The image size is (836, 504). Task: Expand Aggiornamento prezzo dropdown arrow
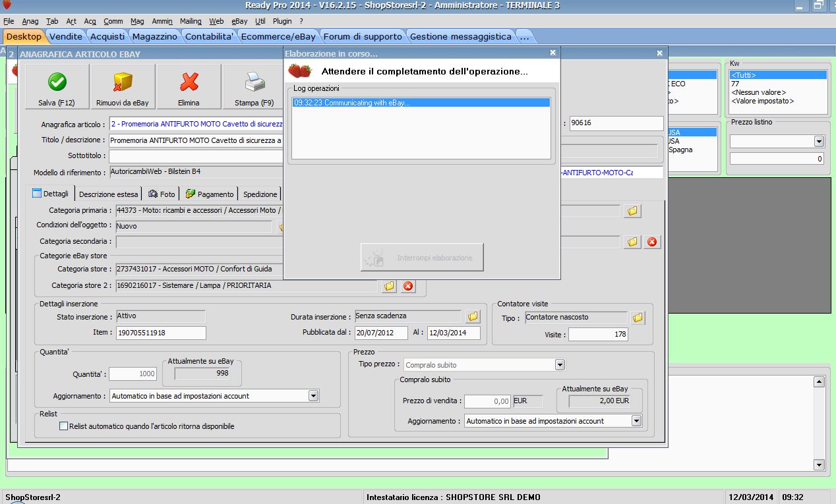pyautogui.click(x=636, y=421)
